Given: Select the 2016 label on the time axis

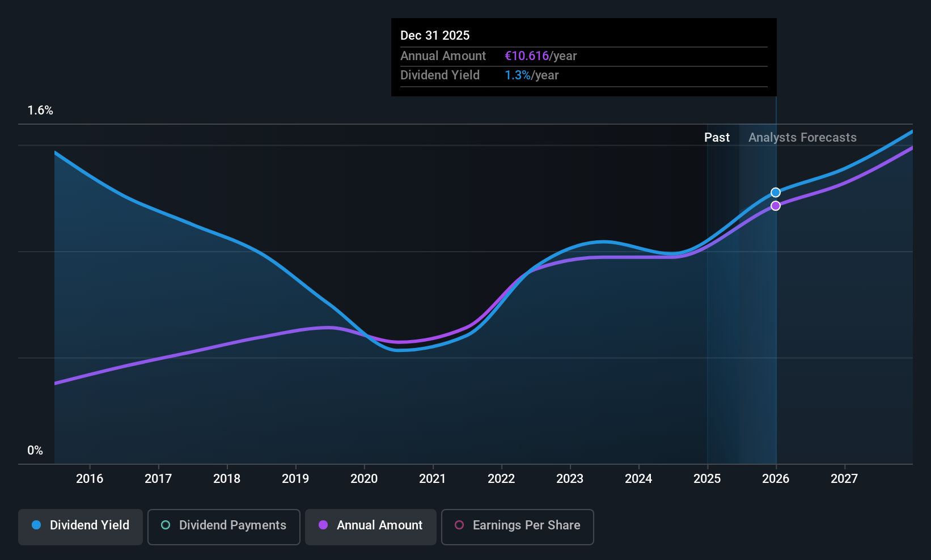Looking at the screenshot, I should 90,479.
